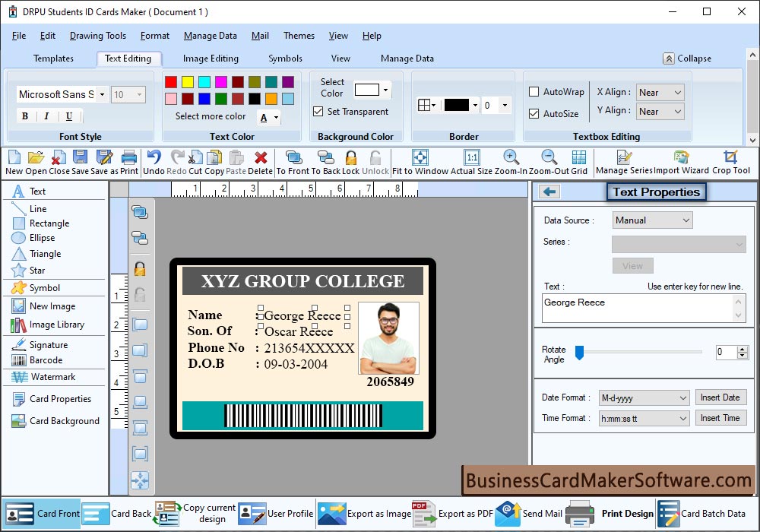Open the Drawing Tools menu

tap(98, 36)
